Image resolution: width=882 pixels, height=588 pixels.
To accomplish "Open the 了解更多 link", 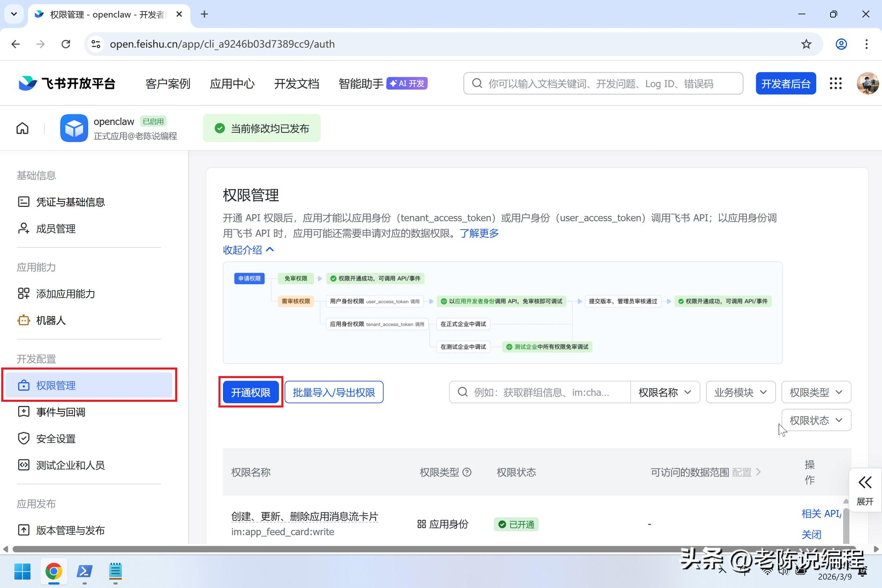I will click(x=479, y=233).
